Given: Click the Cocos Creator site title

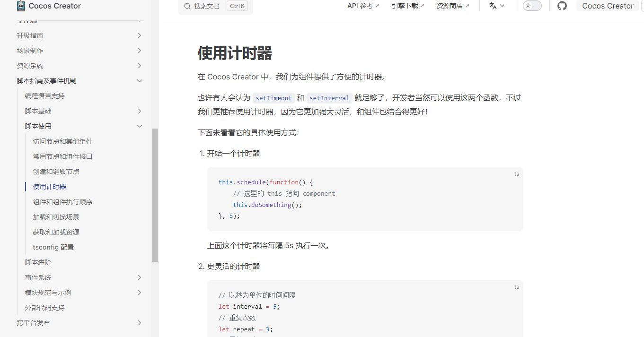Looking at the screenshot, I should pos(55,6).
